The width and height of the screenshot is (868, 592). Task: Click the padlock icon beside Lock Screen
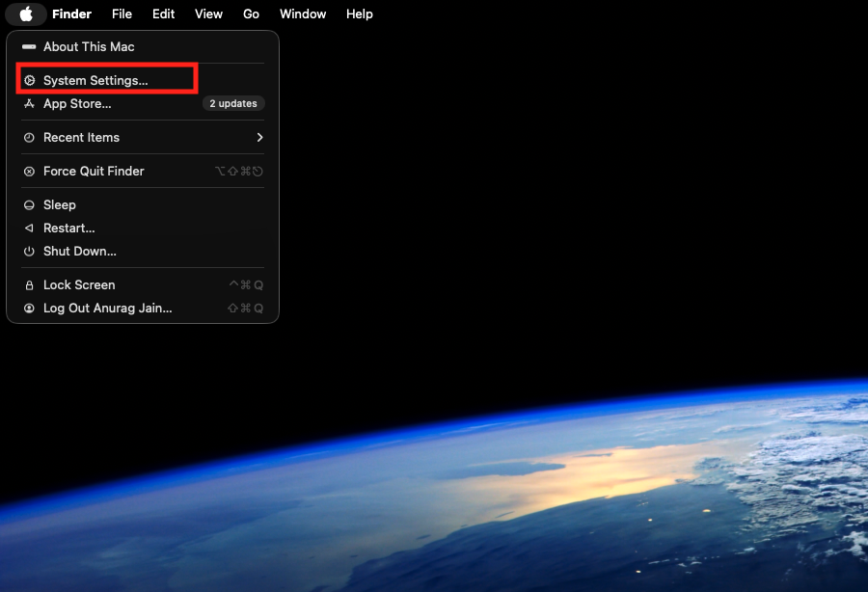click(x=29, y=285)
